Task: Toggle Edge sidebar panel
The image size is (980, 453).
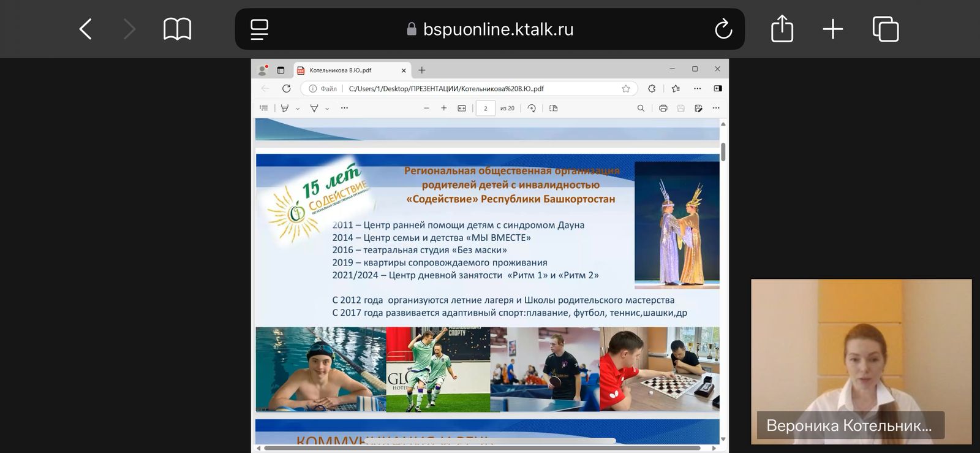Action: (x=718, y=88)
